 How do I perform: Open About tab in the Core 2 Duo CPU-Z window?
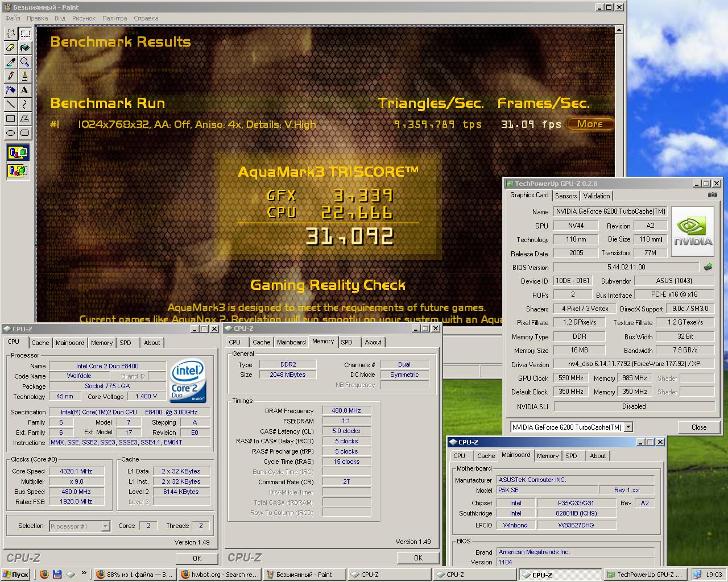tap(152, 343)
